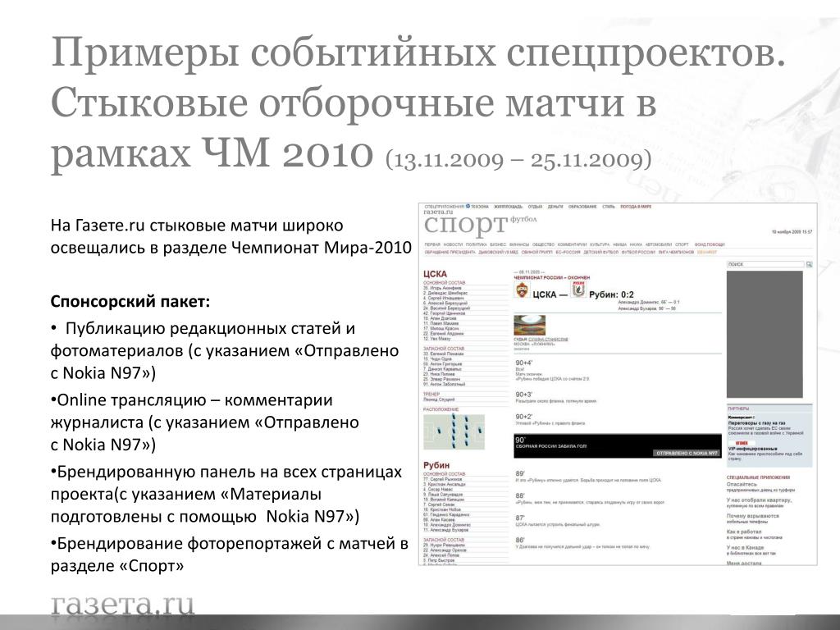Click the ЦСКА team heading
Viewport: 840px width, 630px height.
click(x=435, y=274)
